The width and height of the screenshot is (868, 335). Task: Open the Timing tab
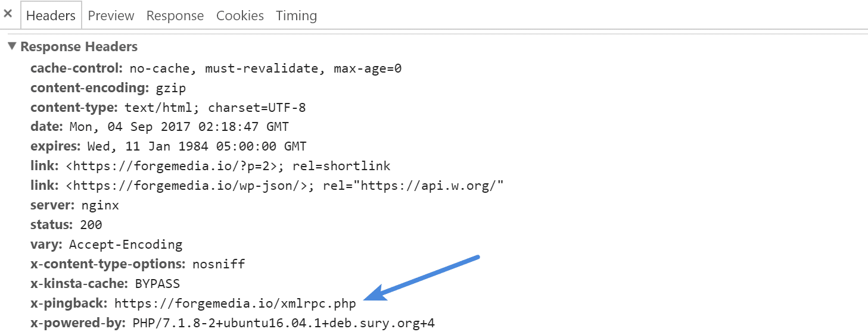pos(296,16)
